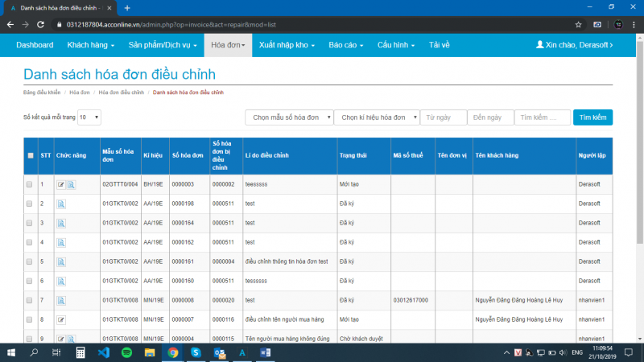Follow Hóa đơn breadcrumb link

(x=79, y=93)
